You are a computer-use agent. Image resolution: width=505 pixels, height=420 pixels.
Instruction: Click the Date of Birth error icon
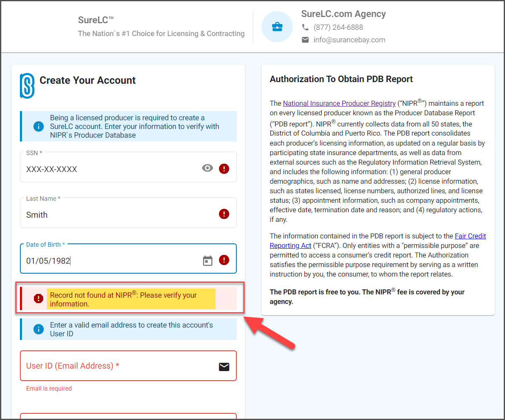(224, 260)
